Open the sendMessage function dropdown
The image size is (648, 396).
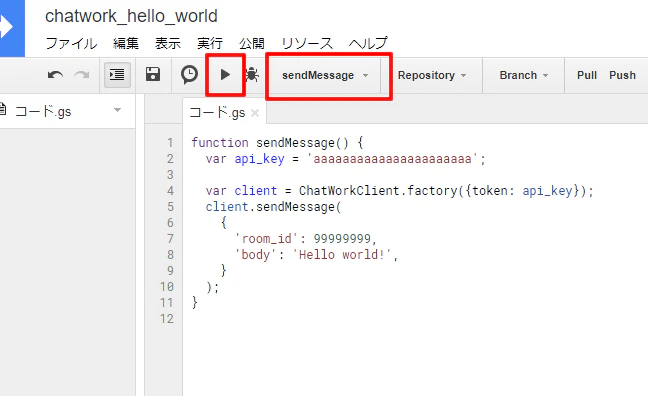tap(325, 75)
